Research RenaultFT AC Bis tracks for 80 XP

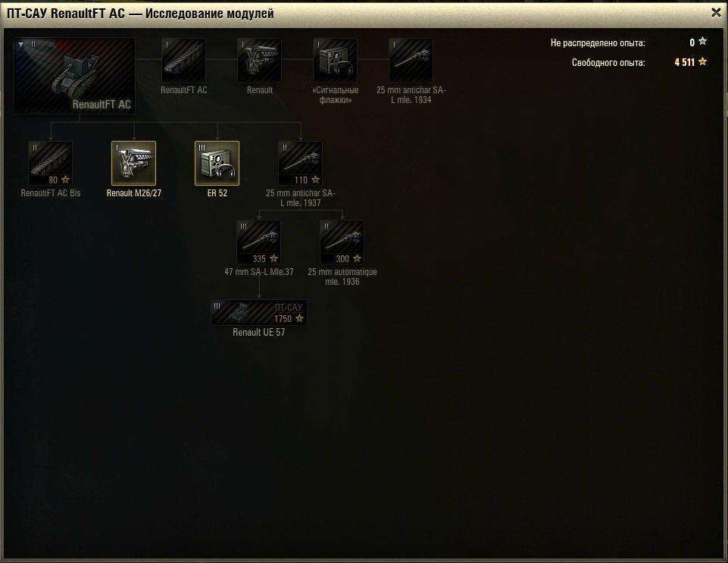(51, 164)
